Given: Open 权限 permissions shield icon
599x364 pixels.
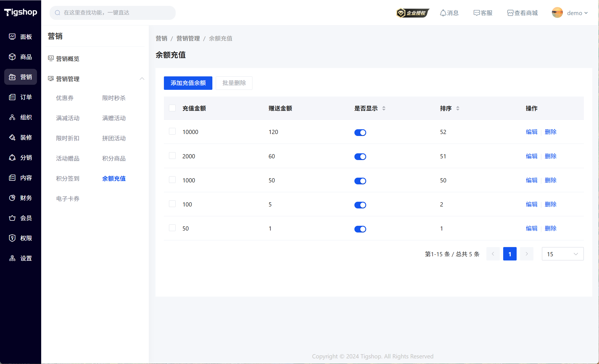Looking at the screenshot, I should pyautogui.click(x=12, y=238).
